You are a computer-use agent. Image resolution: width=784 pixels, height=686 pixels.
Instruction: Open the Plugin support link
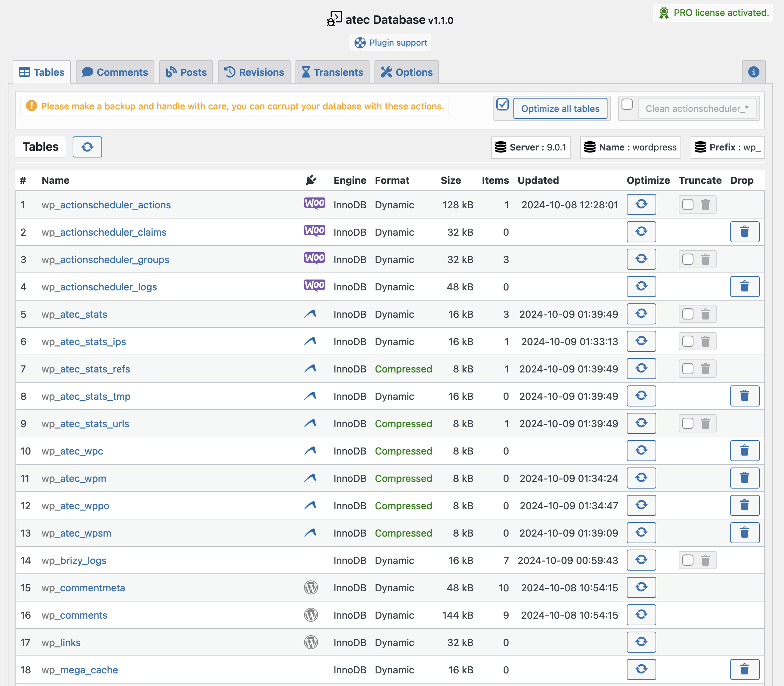[390, 42]
